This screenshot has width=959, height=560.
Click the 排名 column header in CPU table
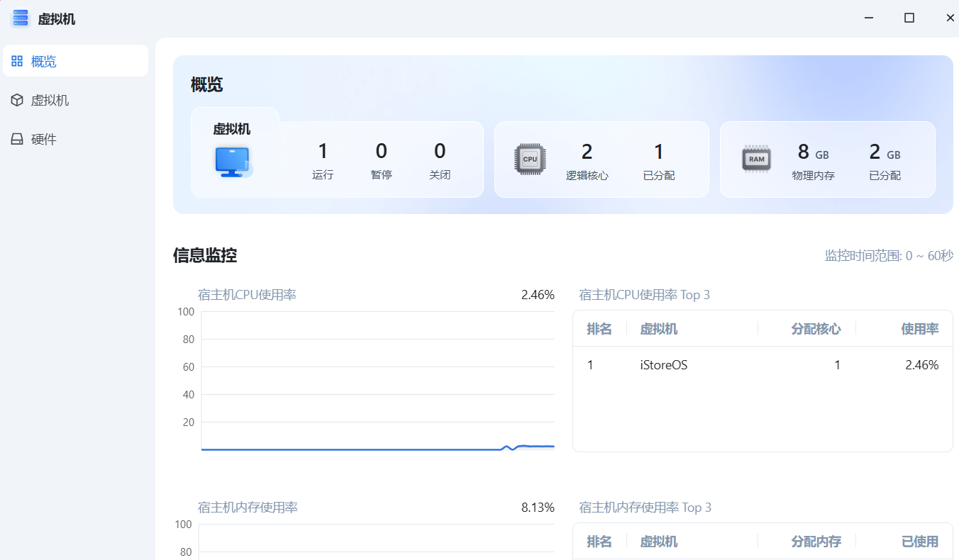click(599, 329)
